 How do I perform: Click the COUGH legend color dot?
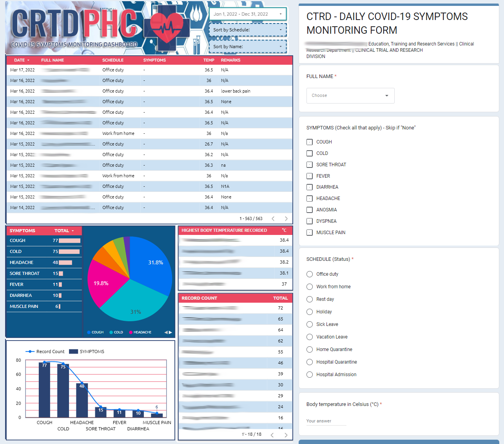point(89,332)
